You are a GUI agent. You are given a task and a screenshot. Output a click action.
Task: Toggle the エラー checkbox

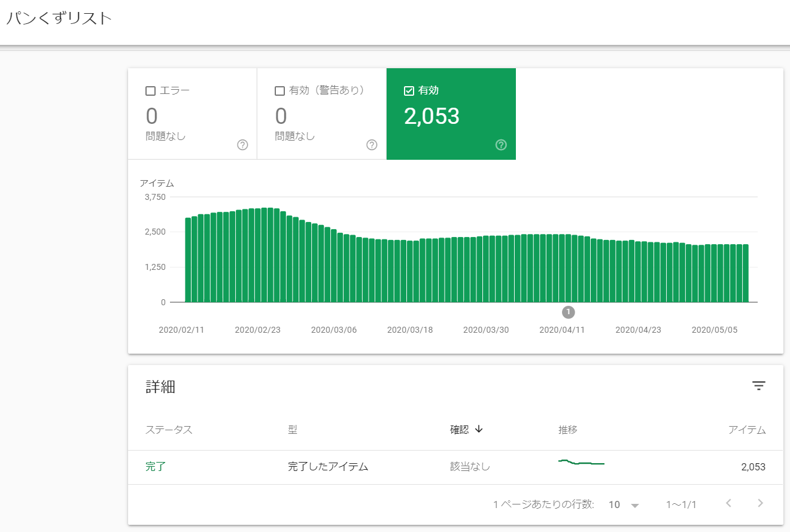tap(150, 91)
